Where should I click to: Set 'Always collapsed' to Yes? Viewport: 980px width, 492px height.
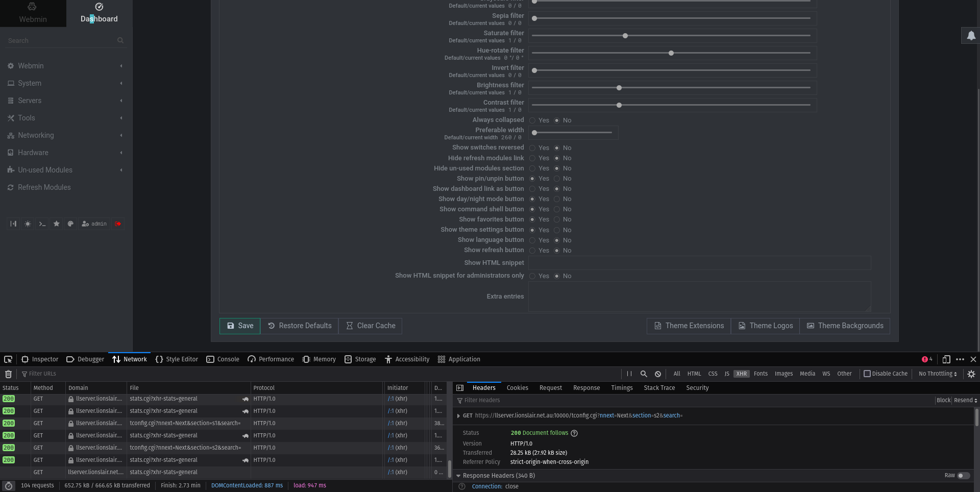tap(532, 120)
